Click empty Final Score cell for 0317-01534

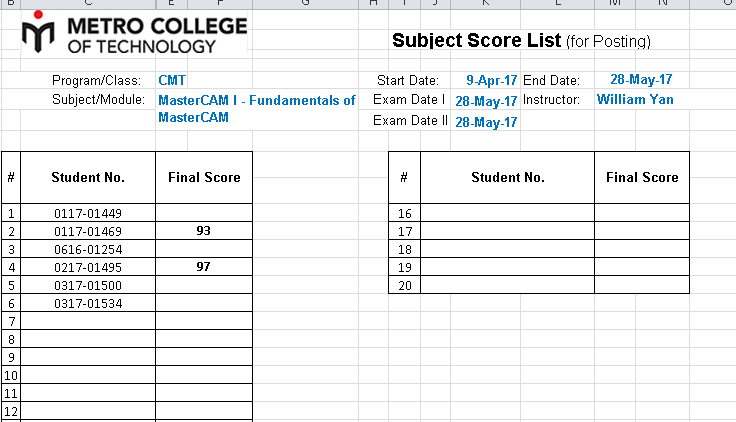click(x=204, y=303)
